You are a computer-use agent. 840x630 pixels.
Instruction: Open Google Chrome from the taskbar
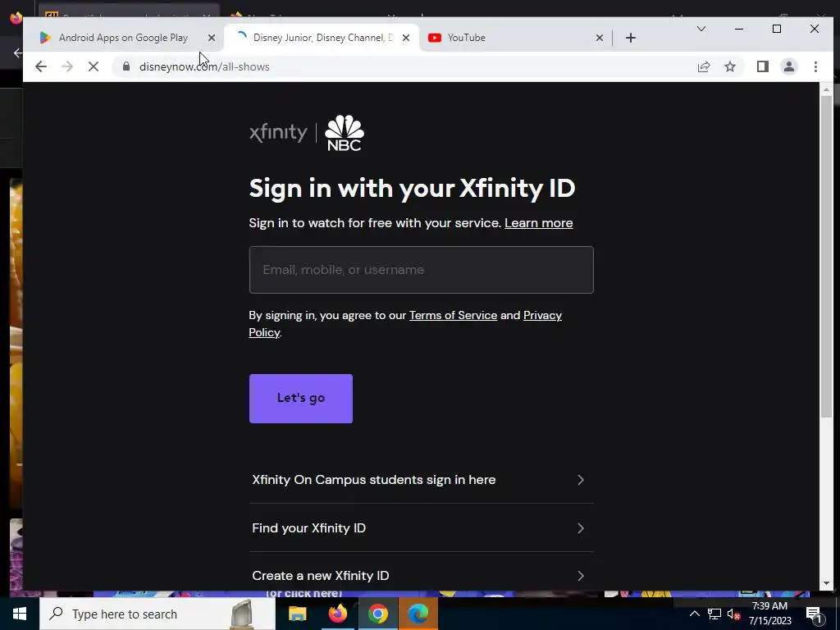(x=377, y=614)
